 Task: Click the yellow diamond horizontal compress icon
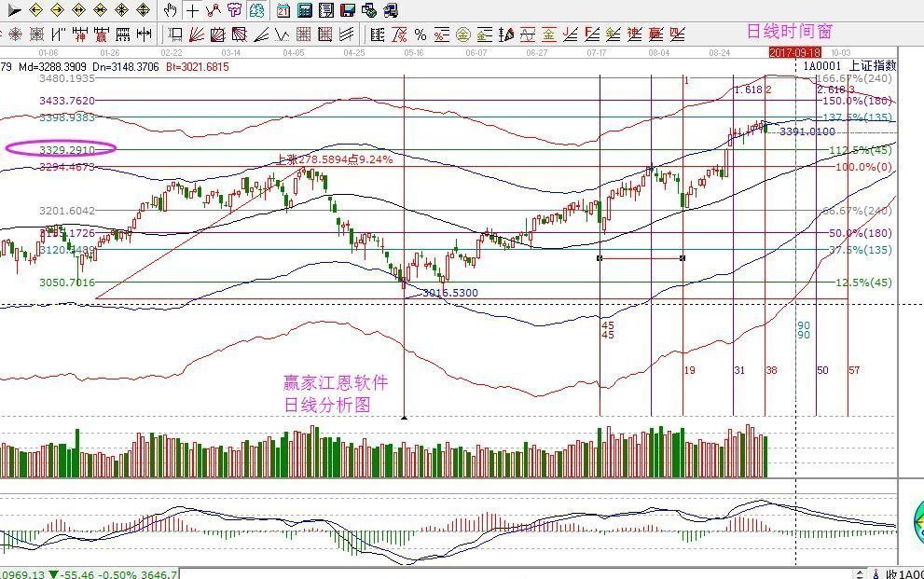coord(100,10)
